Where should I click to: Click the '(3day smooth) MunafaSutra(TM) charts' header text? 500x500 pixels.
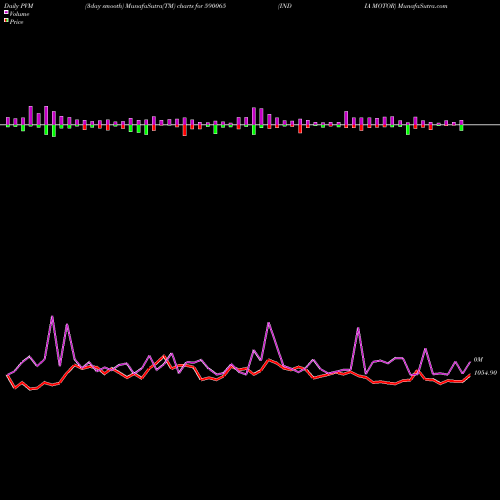pos(139,6)
